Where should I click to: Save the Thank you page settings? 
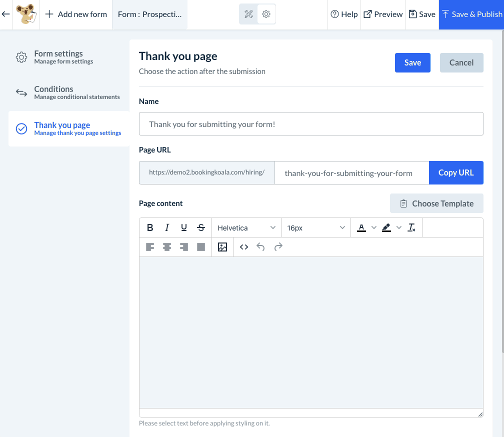412,62
